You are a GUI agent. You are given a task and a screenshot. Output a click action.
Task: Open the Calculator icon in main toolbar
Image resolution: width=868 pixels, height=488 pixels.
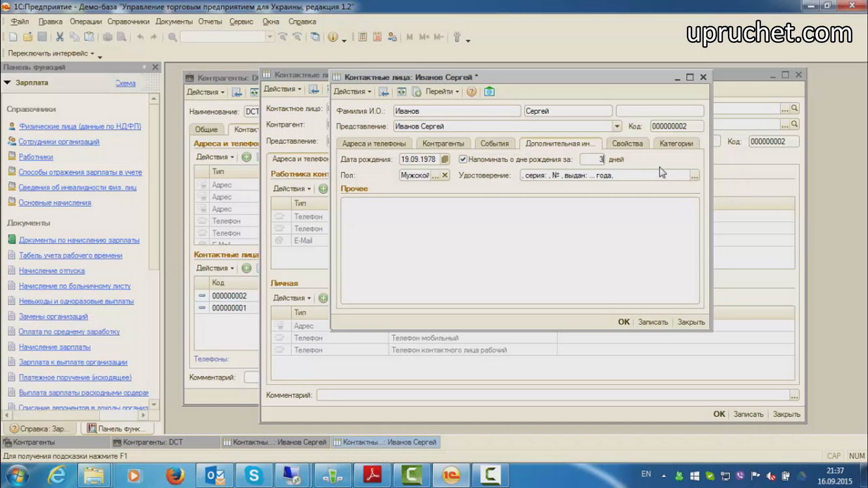(x=363, y=37)
